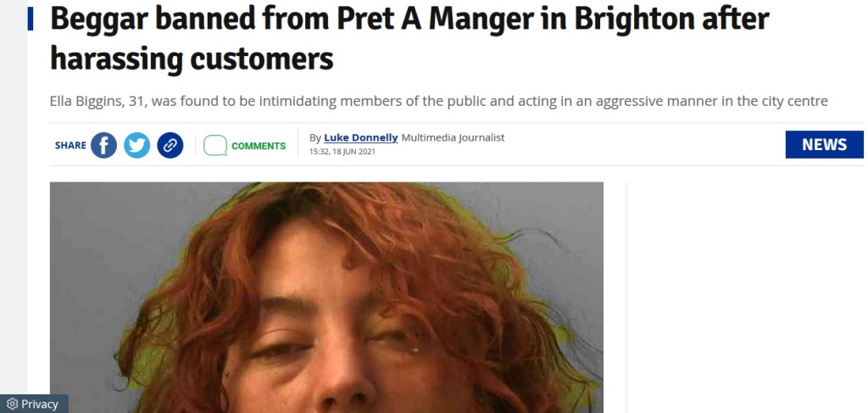Open author Luke Donnelly's profile
This screenshot has height=413, width=868.
[x=361, y=137]
